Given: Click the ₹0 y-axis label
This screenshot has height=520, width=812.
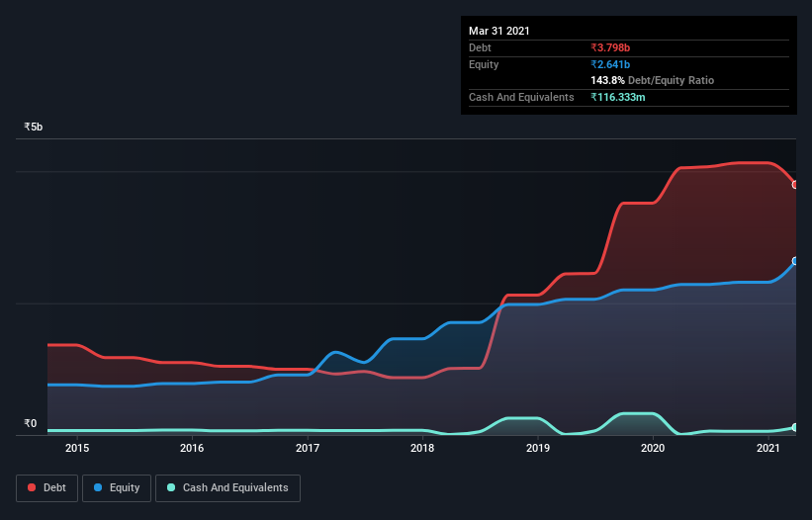Looking at the screenshot, I should coord(30,423).
